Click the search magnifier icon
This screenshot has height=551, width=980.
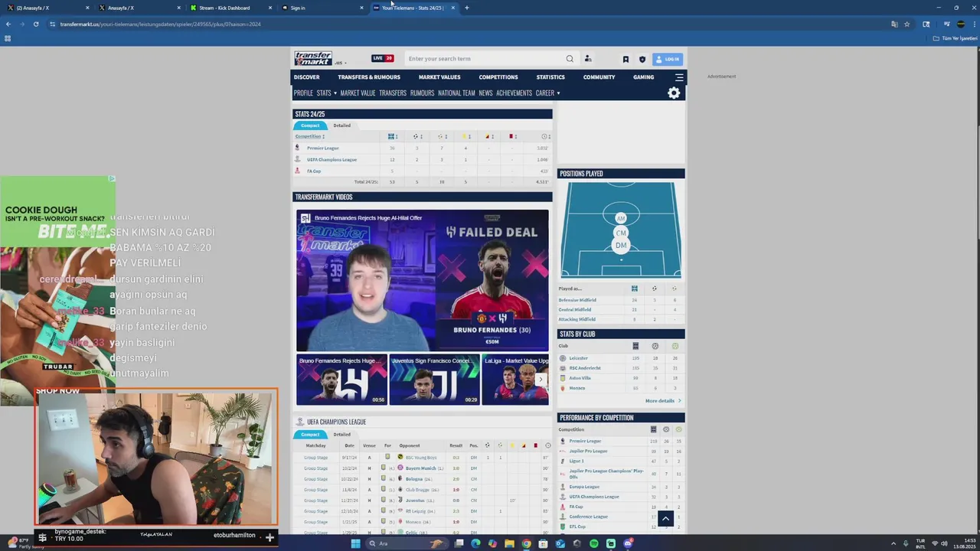tap(570, 59)
